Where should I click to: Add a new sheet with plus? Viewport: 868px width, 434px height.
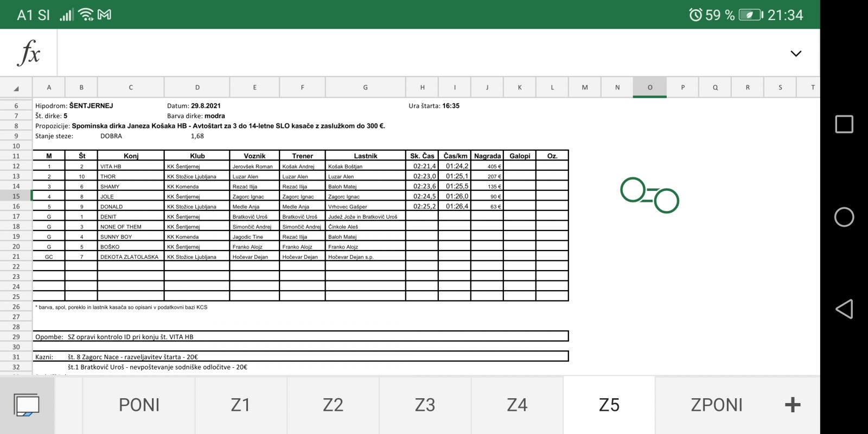click(792, 405)
